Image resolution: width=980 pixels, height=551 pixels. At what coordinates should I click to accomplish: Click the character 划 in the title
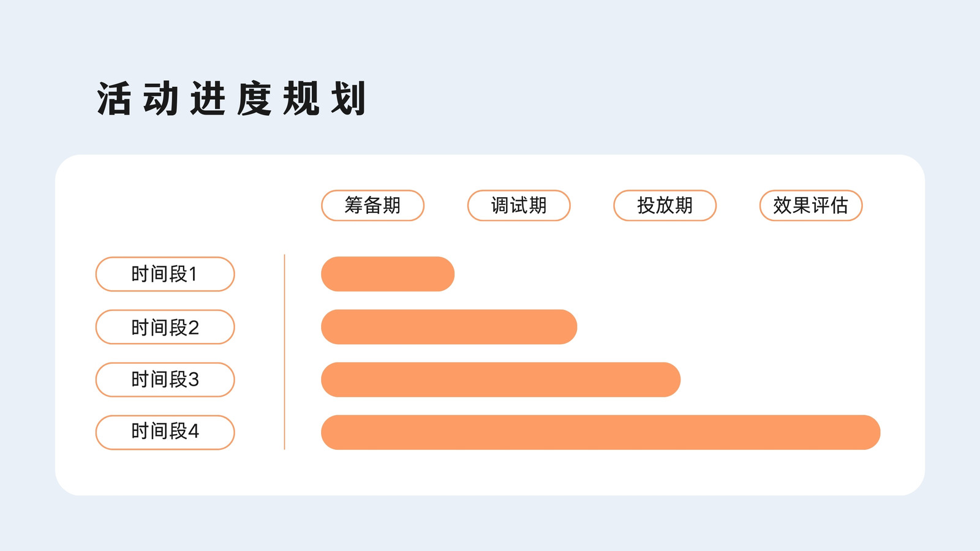tap(349, 99)
